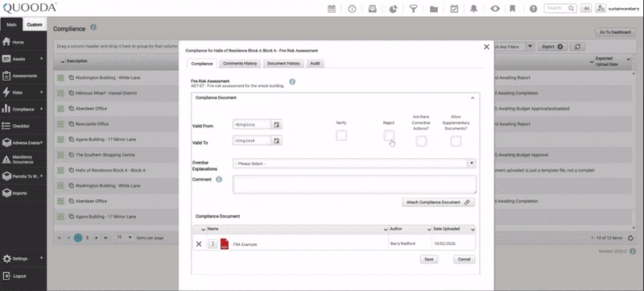The width and height of the screenshot is (644, 291).
Task: Switch to Document History tab
Action: pyautogui.click(x=283, y=64)
